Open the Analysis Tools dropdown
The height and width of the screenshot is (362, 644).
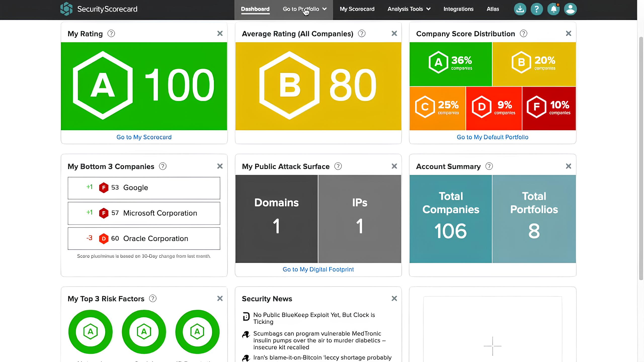[x=409, y=9]
